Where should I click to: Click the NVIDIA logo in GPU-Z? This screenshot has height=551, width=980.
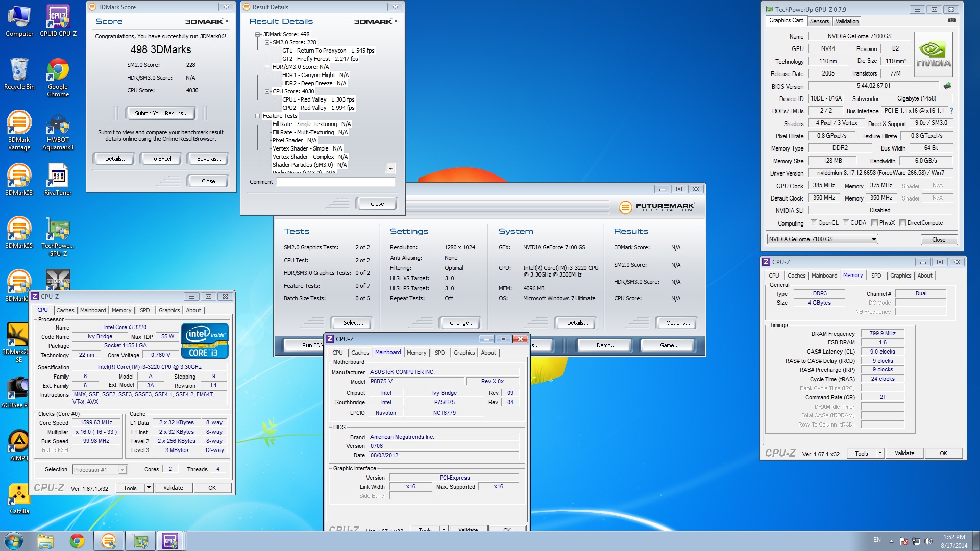coord(934,55)
